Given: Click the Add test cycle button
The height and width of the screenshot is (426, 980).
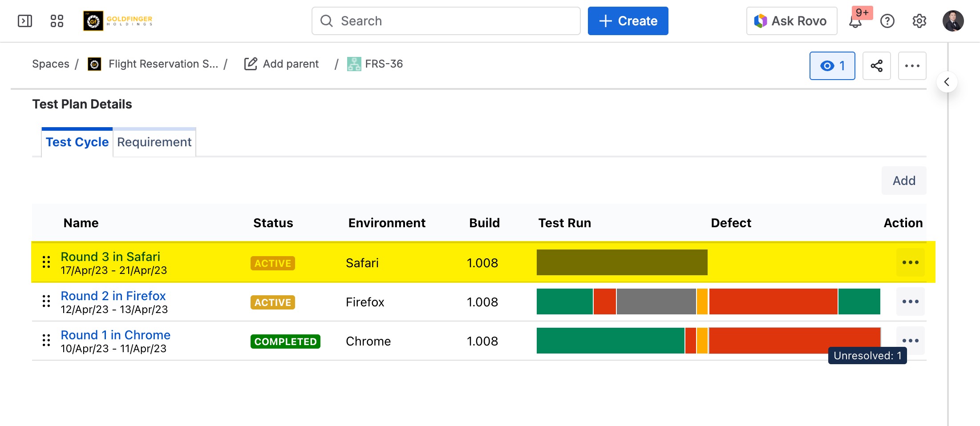Looking at the screenshot, I should (903, 181).
